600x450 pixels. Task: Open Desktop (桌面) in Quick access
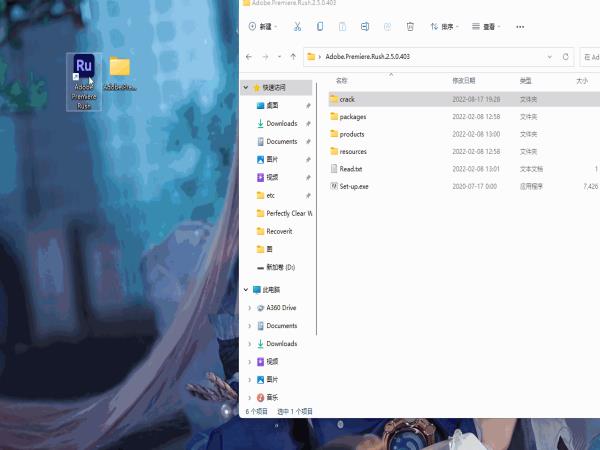click(x=272, y=105)
